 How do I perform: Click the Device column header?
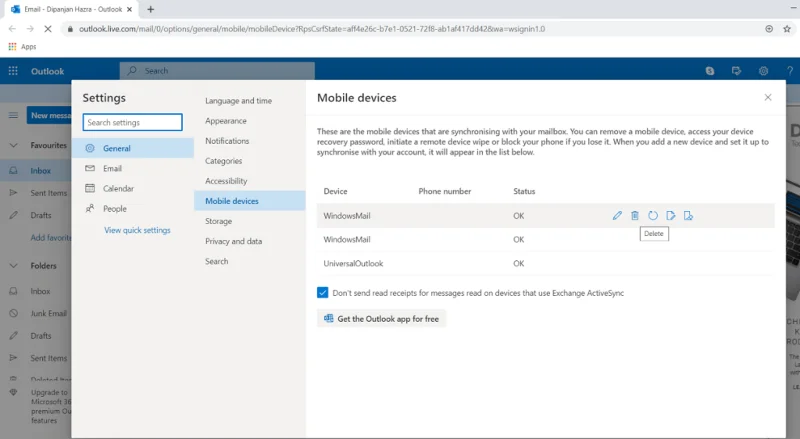click(335, 191)
